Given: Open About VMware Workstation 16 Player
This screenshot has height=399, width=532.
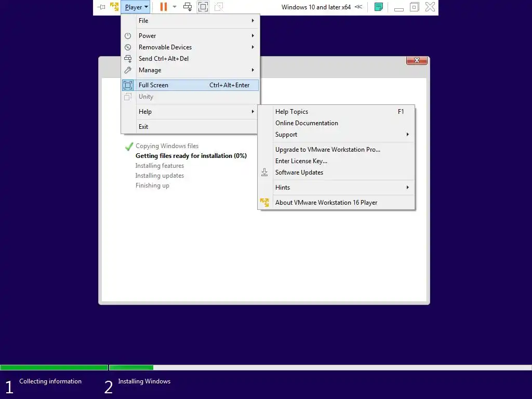Looking at the screenshot, I should click(336, 203).
